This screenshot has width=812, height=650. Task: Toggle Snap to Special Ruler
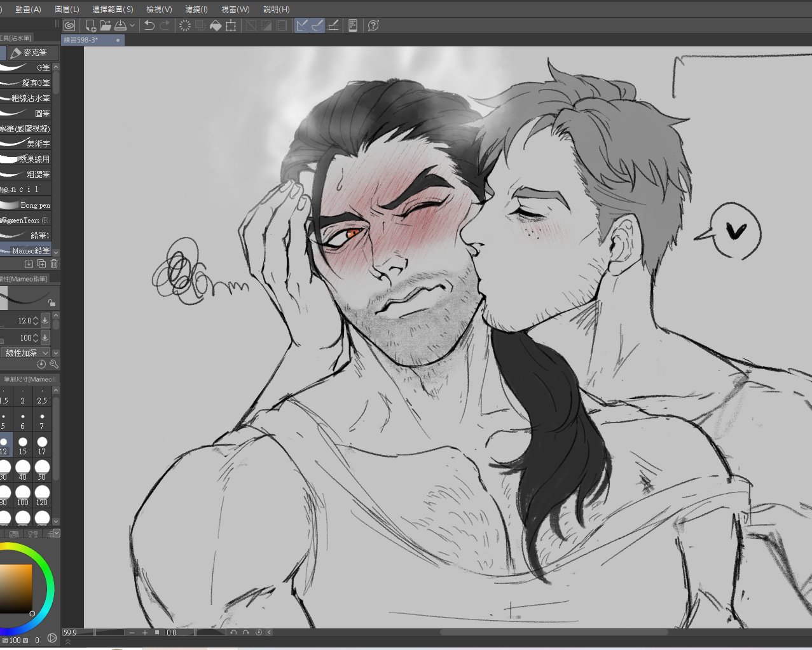(317, 25)
